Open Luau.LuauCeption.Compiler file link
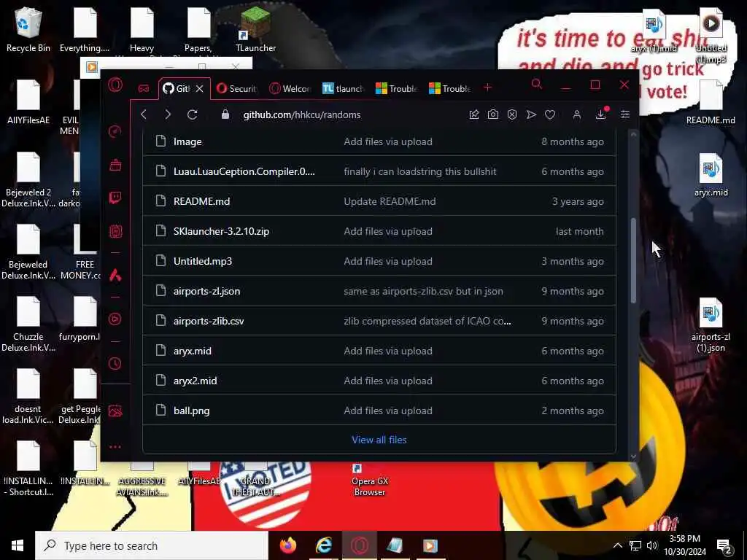 [244, 171]
